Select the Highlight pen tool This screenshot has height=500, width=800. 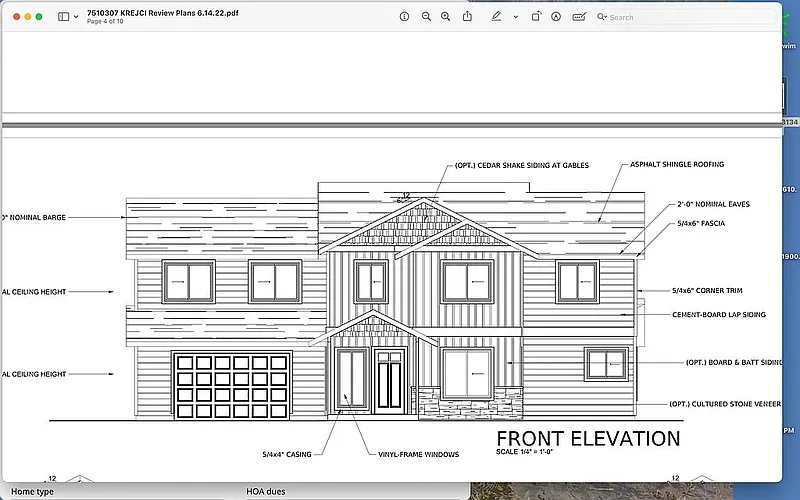[x=497, y=17]
